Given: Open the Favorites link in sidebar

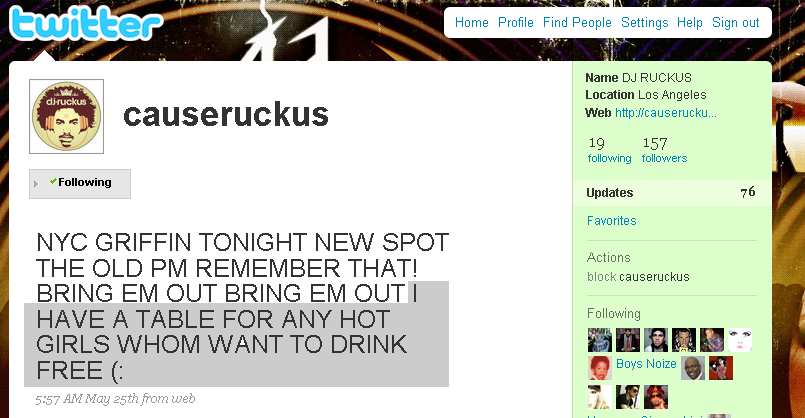Looking at the screenshot, I should [611, 221].
